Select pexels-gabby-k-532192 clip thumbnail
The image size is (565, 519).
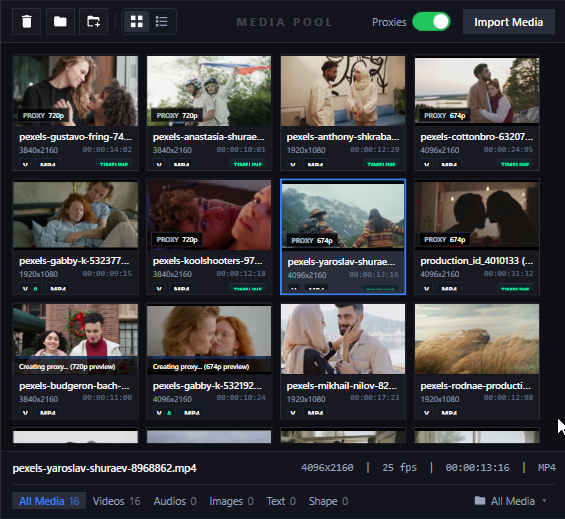(x=209, y=339)
